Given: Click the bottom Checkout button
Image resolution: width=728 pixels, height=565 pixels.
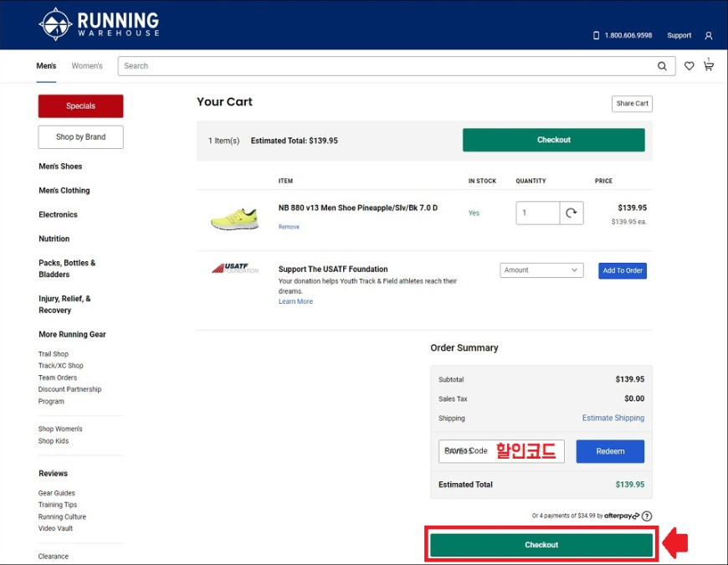Looking at the screenshot, I should coord(541,545).
